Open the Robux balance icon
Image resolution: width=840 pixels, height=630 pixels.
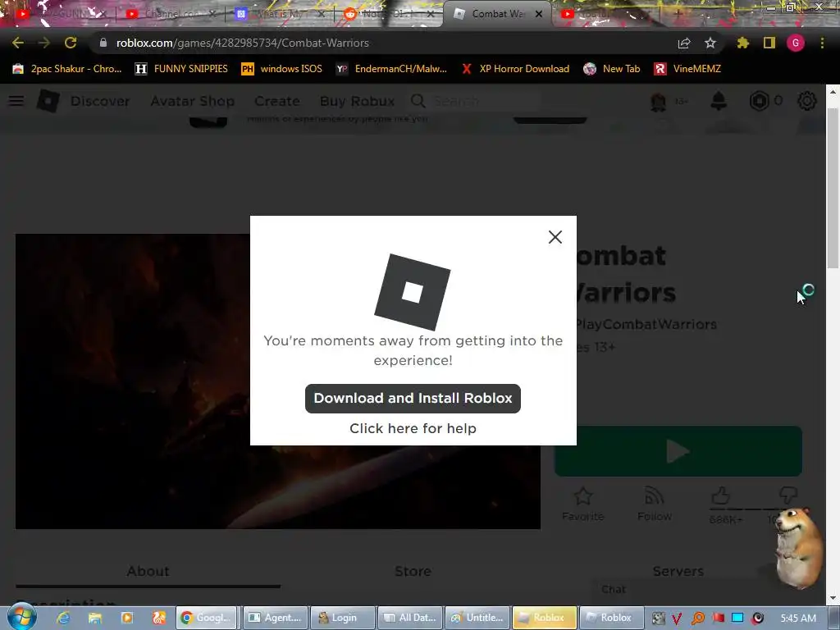pos(759,101)
